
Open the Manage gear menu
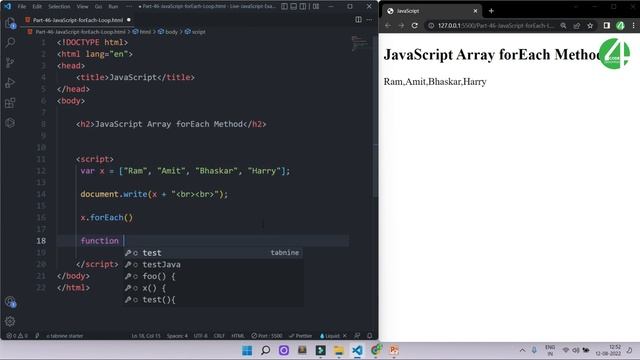click(10, 321)
